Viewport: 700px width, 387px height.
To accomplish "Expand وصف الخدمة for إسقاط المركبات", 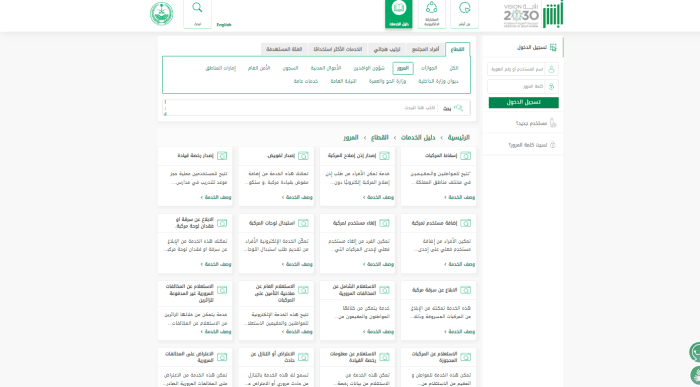I will point(459,197).
